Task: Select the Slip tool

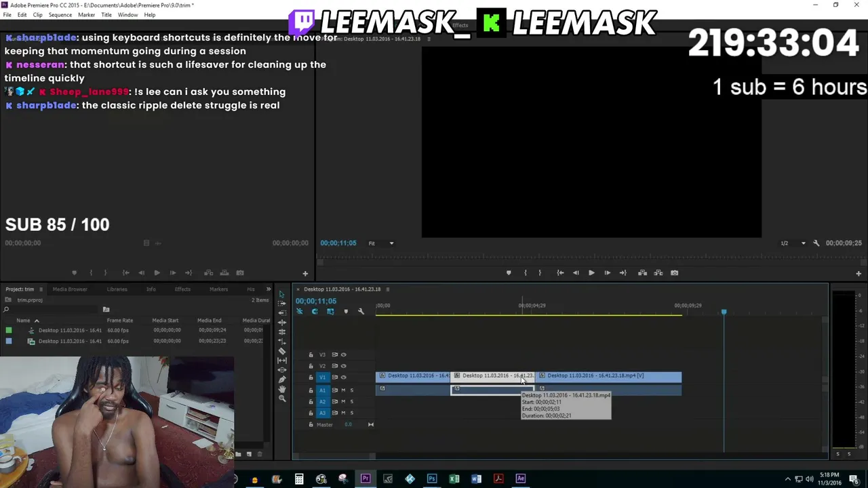Action: point(282,360)
